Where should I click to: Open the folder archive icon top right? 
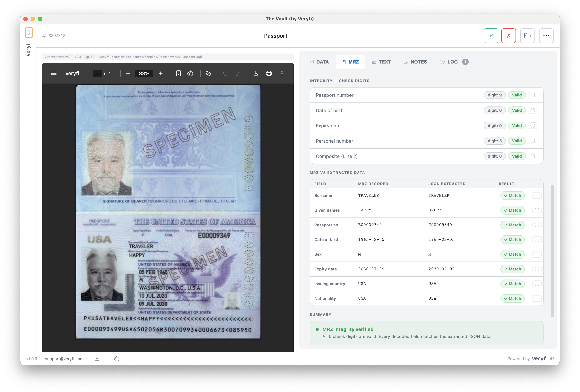[x=527, y=35]
